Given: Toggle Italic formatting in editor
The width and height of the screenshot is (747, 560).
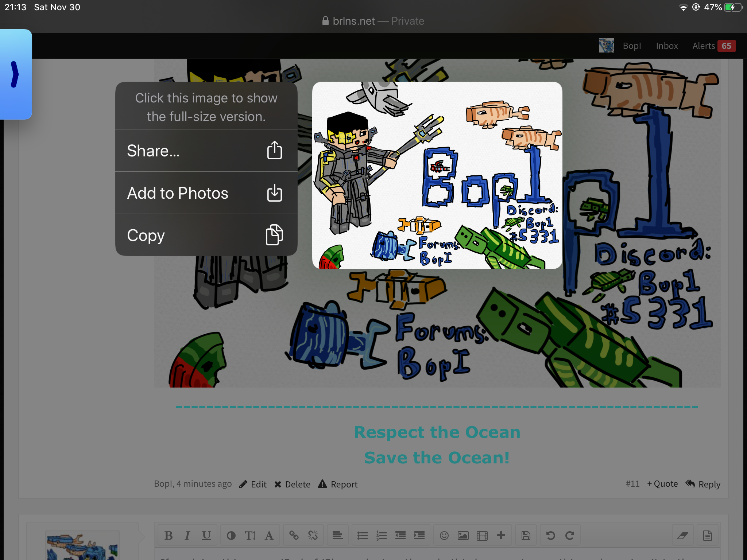Looking at the screenshot, I should [187, 536].
